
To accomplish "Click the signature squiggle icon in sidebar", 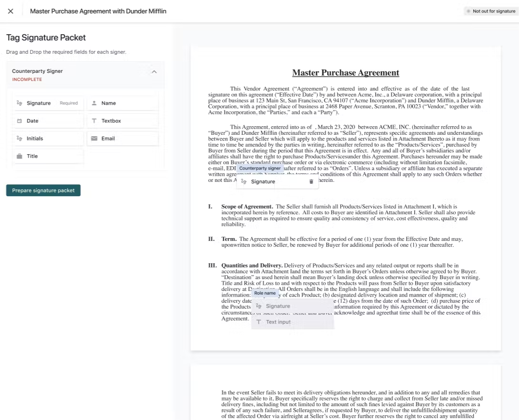I will pyautogui.click(x=20, y=103).
